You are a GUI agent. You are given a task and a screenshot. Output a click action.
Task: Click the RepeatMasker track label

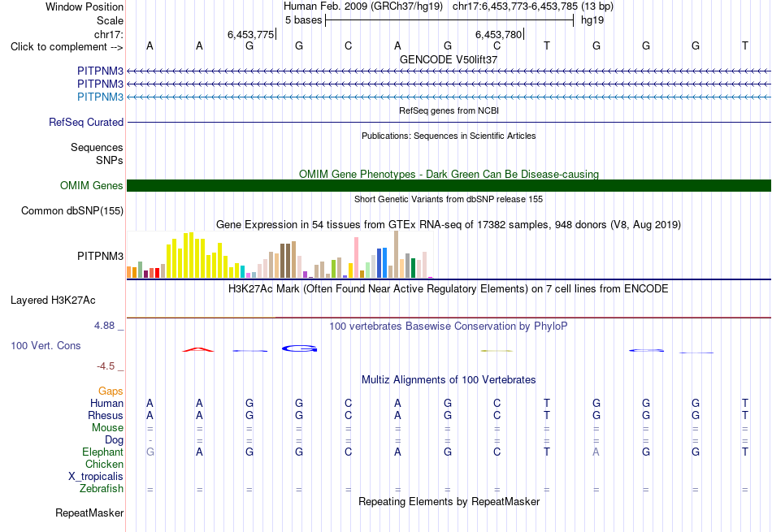(x=89, y=513)
